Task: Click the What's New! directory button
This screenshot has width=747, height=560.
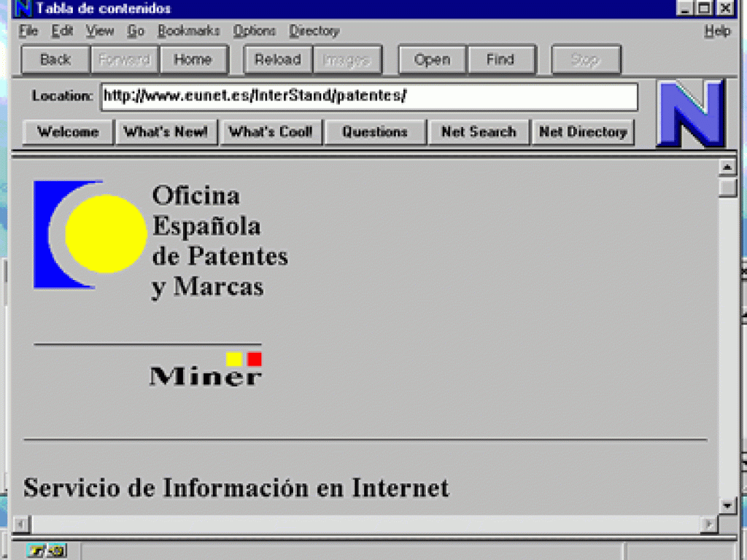Action: (x=166, y=132)
